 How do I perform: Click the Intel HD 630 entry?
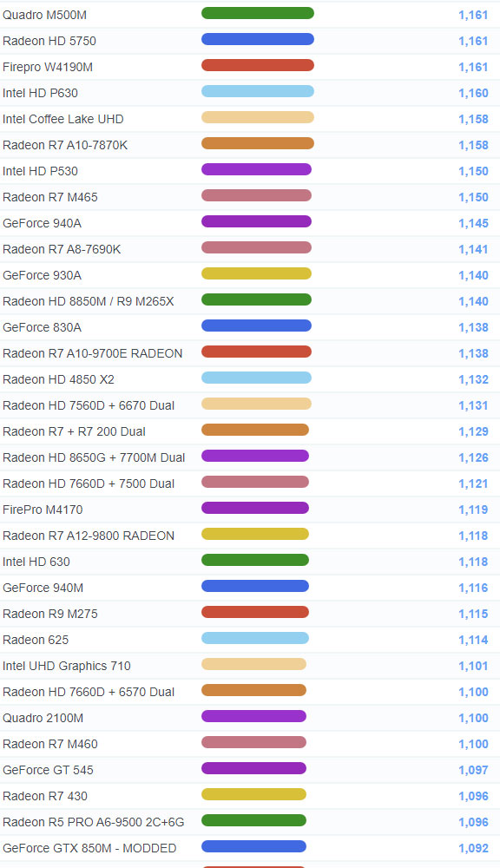(36, 562)
